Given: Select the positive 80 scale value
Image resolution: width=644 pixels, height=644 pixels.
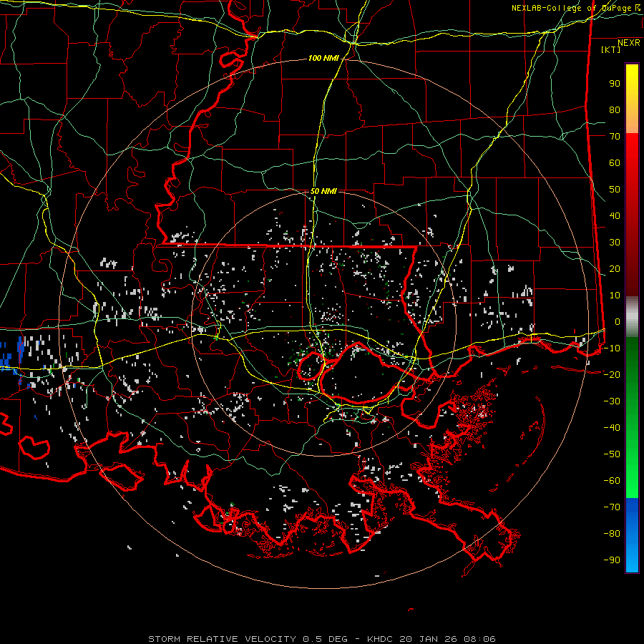Looking at the screenshot, I should click(x=615, y=110).
